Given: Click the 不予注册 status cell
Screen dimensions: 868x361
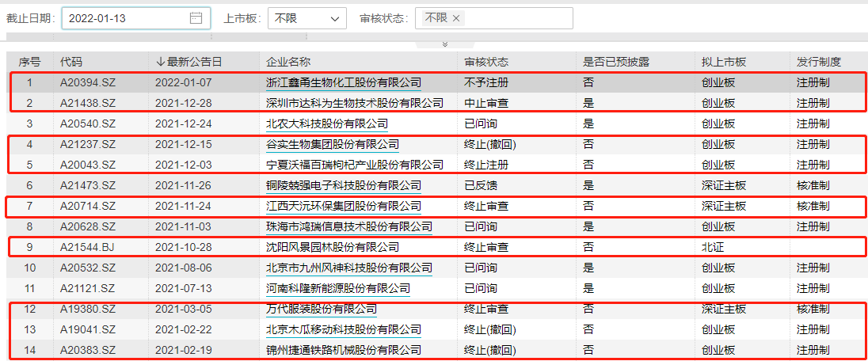Looking at the screenshot, I should [x=486, y=83].
